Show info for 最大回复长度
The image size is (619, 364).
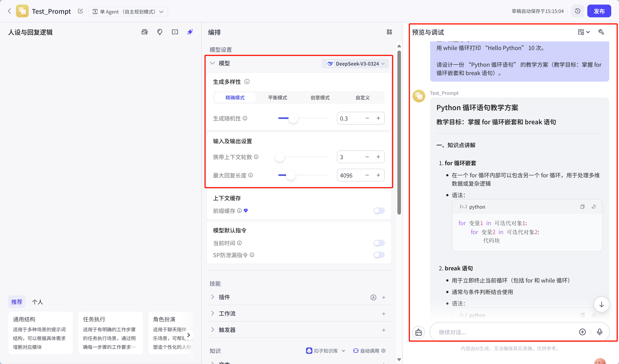pos(250,175)
